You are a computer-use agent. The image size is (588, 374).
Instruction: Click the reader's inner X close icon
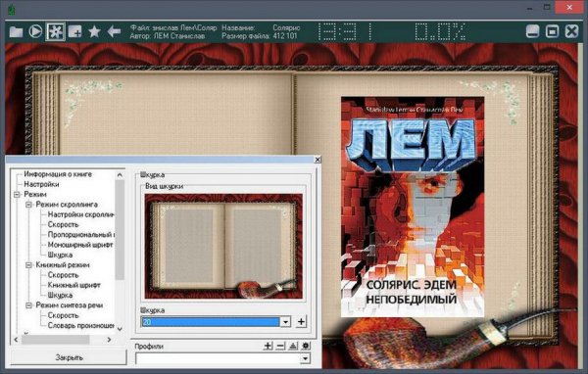tap(572, 31)
